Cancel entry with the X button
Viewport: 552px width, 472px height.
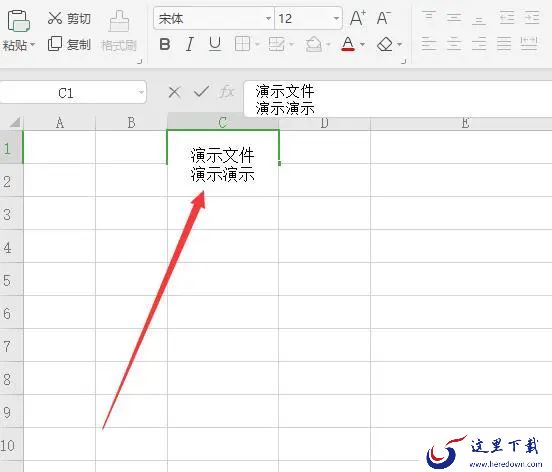point(175,93)
